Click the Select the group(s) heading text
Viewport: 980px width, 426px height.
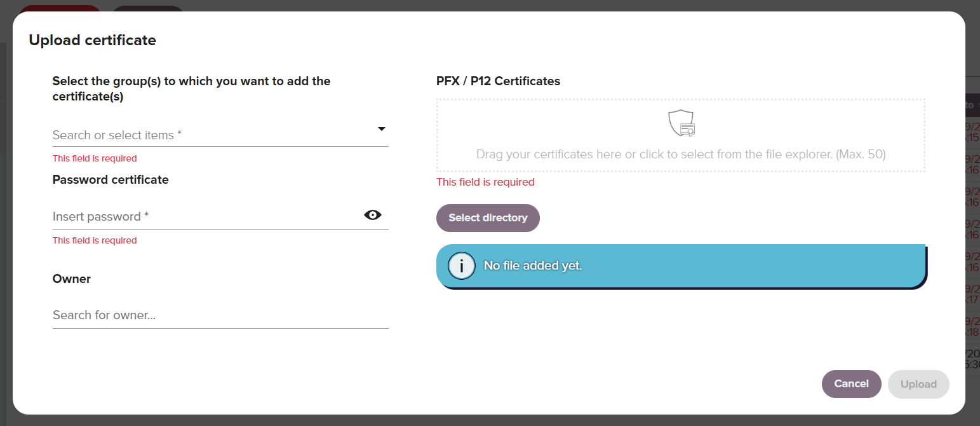click(x=192, y=89)
